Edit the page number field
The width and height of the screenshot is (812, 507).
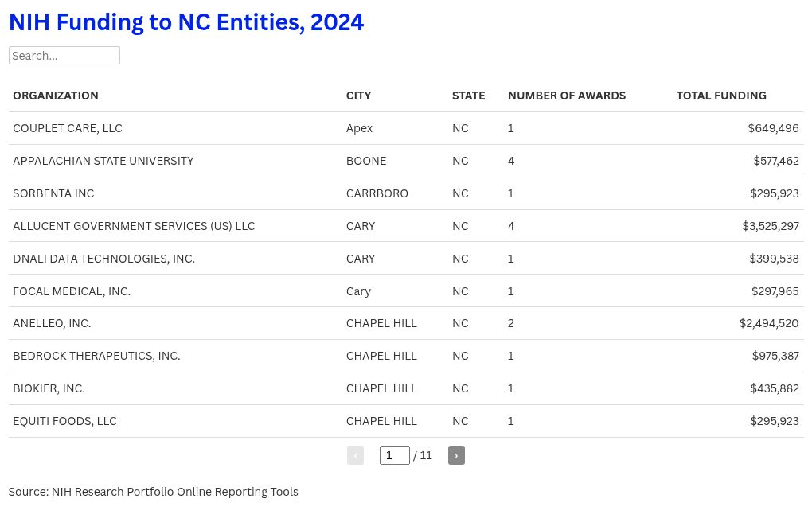point(395,455)
